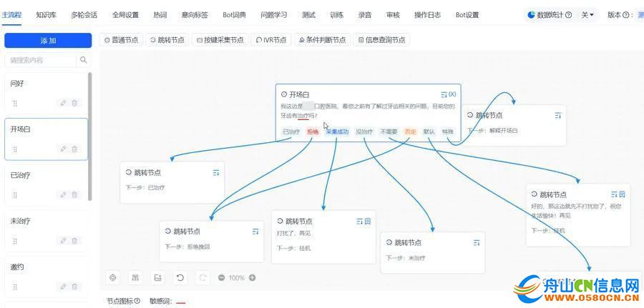Open the Bot设置 tab
644x308 pixels.
point(467,14)
